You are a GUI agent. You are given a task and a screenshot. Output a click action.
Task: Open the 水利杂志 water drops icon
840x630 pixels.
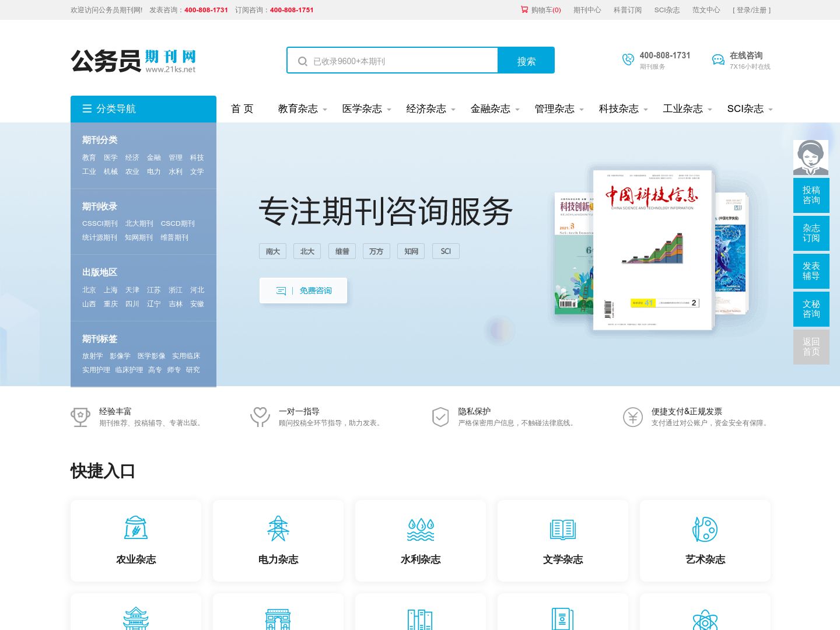pos(421,529)
